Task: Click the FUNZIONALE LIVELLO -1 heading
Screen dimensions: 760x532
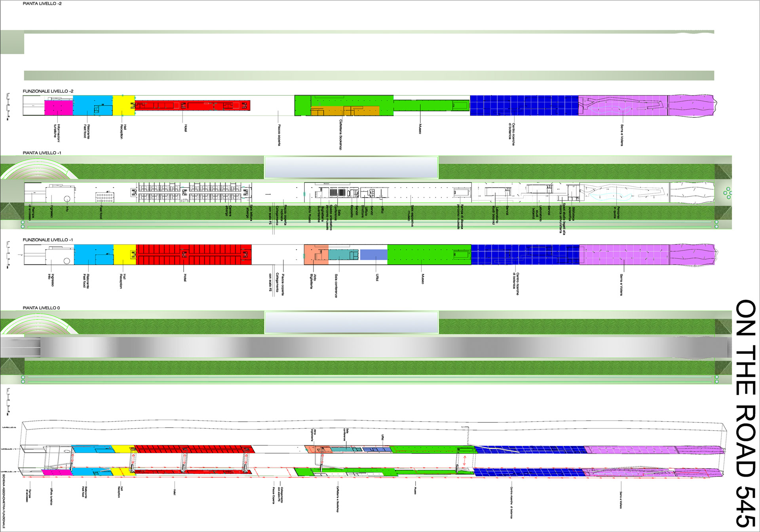Action: 47,240
